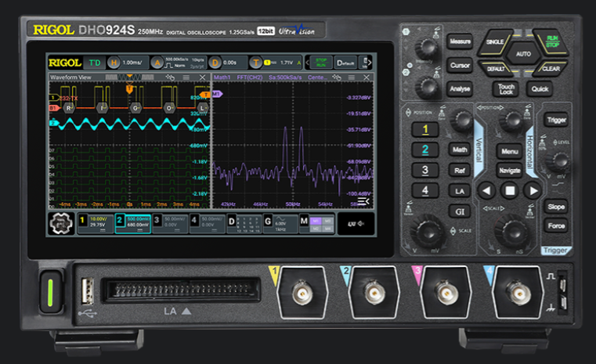
Task: Tap Waveform View touch-gesture hand icon
Action: [x=170, y=77]
